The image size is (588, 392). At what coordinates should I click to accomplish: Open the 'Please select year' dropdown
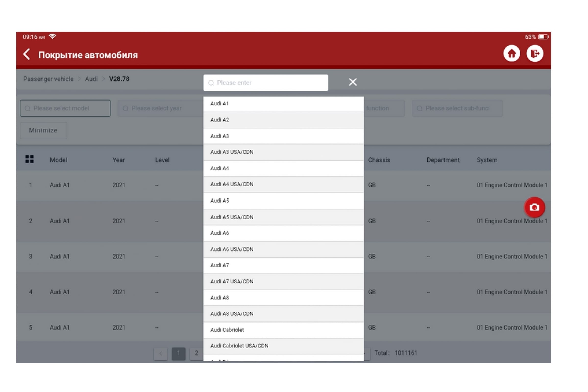point(160,108)
